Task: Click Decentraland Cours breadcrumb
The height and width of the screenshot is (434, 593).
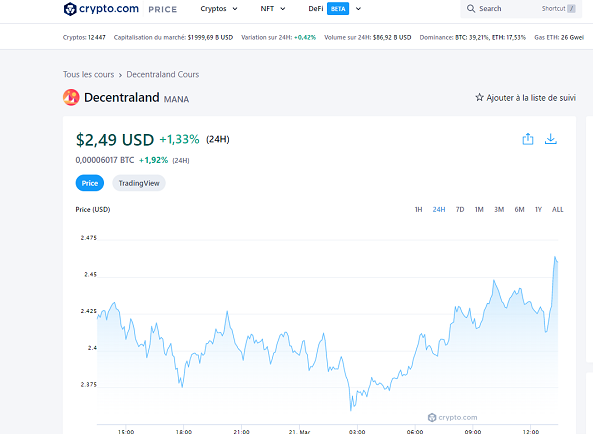Action: click(x=163, y=74)
